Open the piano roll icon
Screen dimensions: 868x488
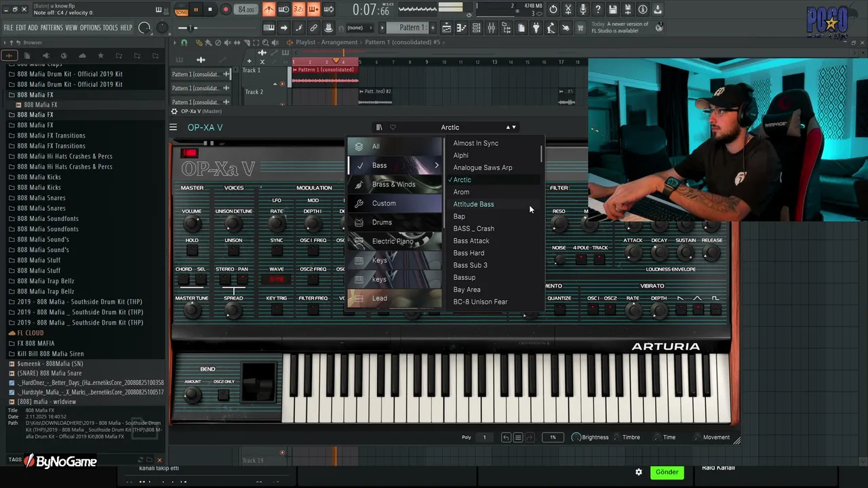462,28
